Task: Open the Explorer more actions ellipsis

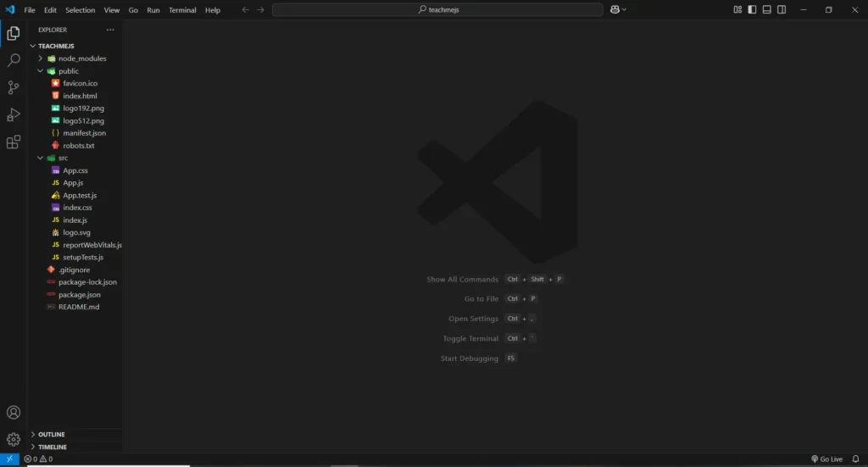Action: [110, 30]
